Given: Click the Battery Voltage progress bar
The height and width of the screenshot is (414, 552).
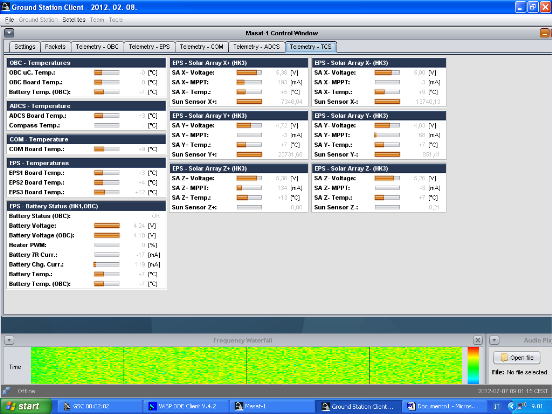Looking at the screenshot, I should (x=107, y=226).
